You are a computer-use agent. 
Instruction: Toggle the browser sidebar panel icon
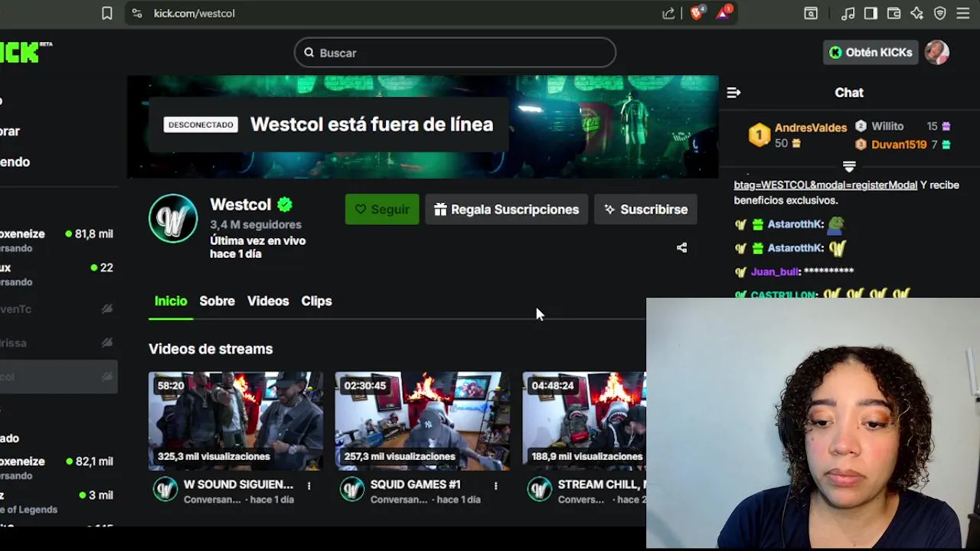871,13
